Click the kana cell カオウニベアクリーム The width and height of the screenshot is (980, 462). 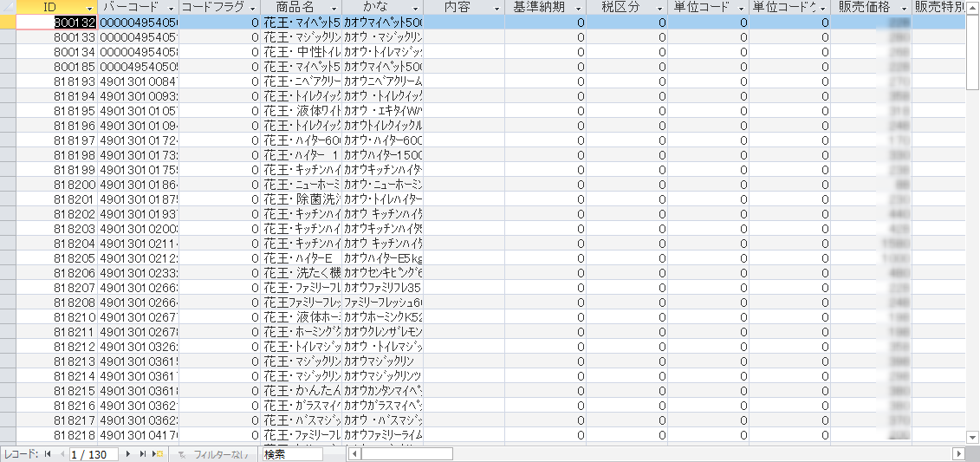pyautogui.click(x=382, y=81)
